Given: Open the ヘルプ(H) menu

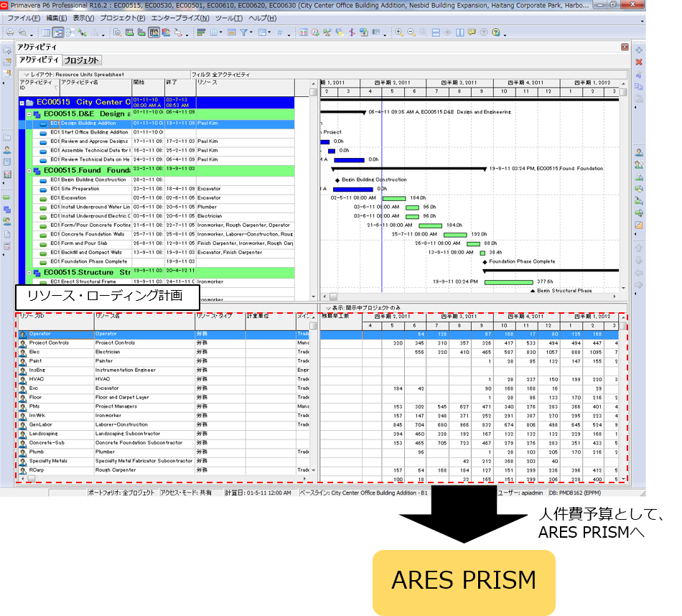Looking at the screenshot, I should tap(262, 18).
